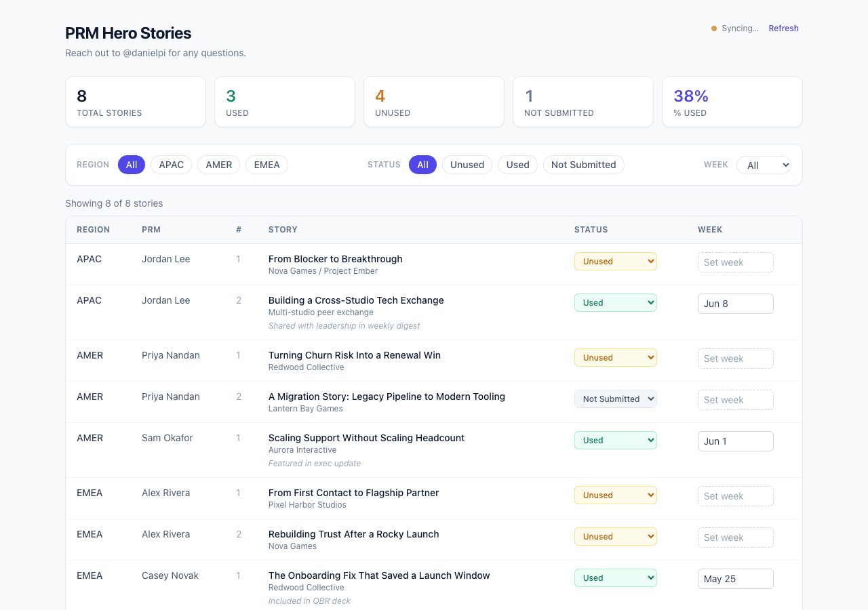Click story title A Migration Story: Legacy Pipeline
Viewport: 868px width, 610px height.
point(387,396)
